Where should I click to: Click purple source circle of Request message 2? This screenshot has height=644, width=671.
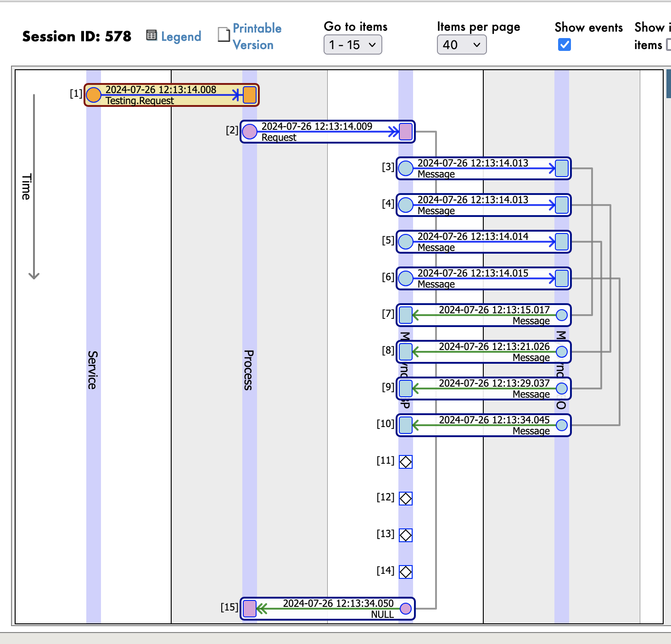[x=250, y=132]
